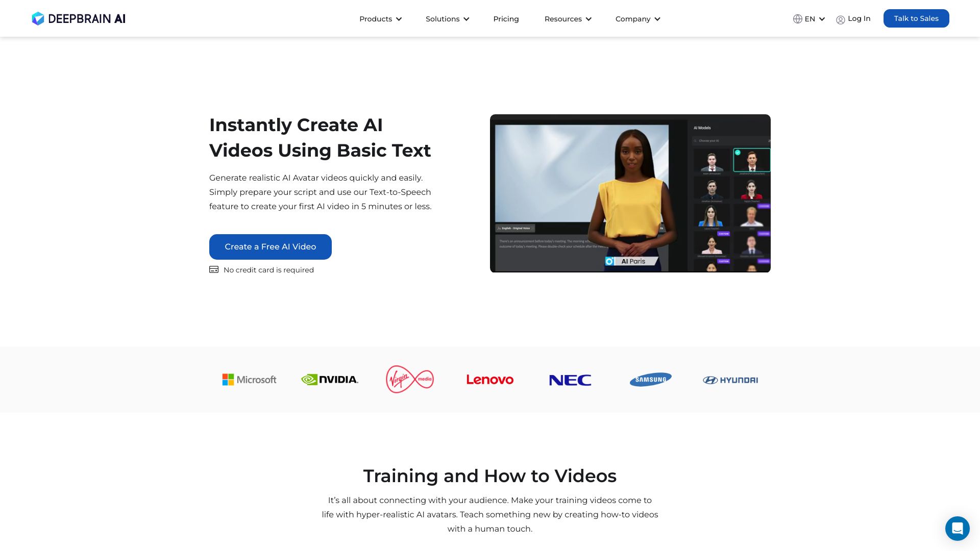
Task: Click the NVIDIA logo icon
Action: click(329, 379)
